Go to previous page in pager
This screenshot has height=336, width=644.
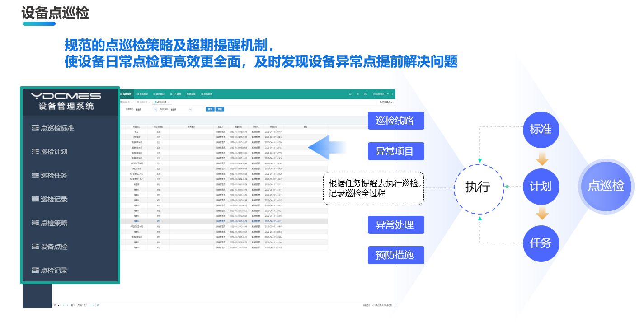point(68,305)
